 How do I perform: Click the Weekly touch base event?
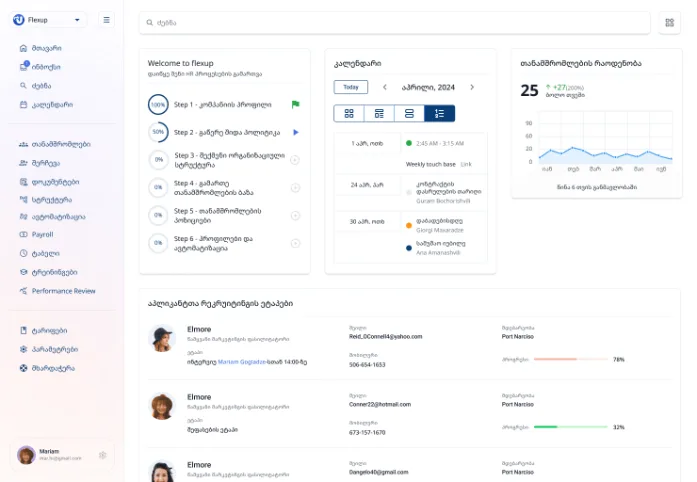point(430,164)
